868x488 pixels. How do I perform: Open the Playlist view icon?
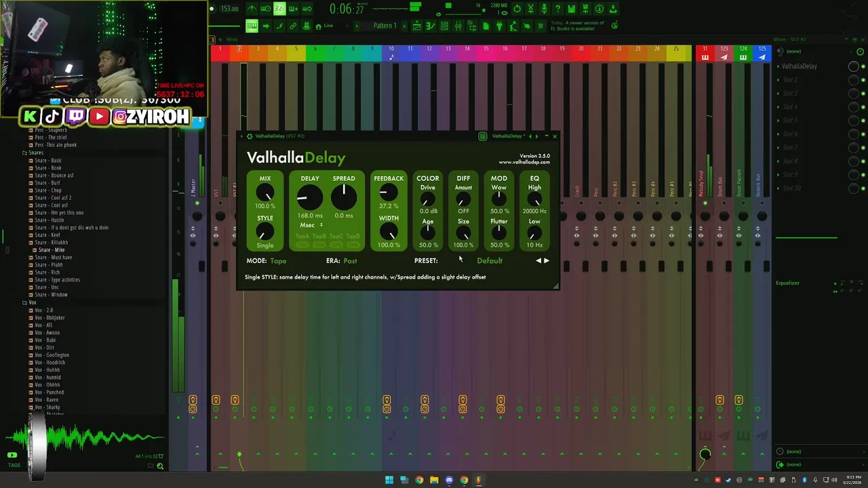point(417,26)
